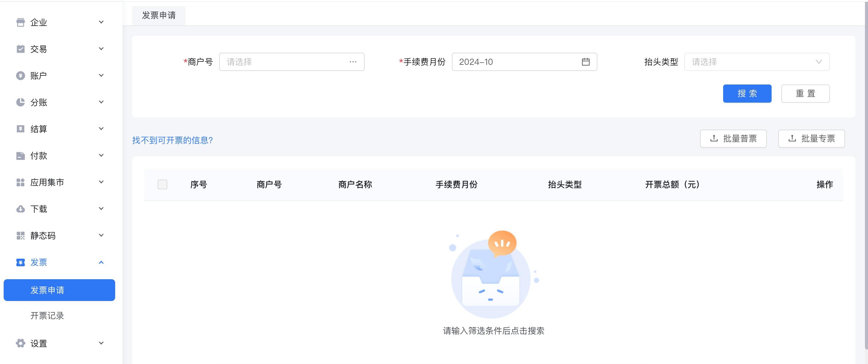
Task: Collapse the 发票 sidebar section
Action: point(101,263)
